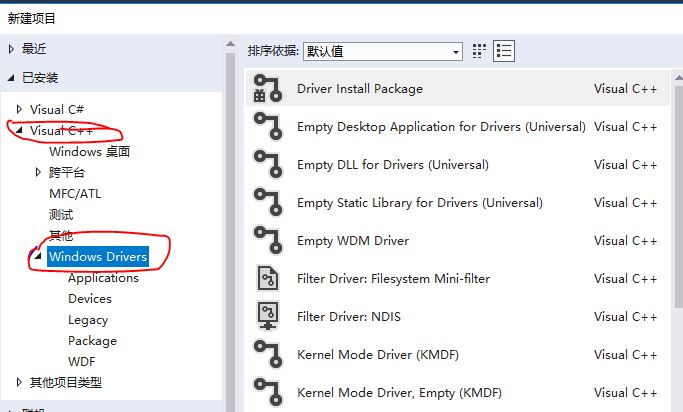683x412 pixels.
Task: Click the Filesystem Mini-filter template icon
Action: (267, 278)
